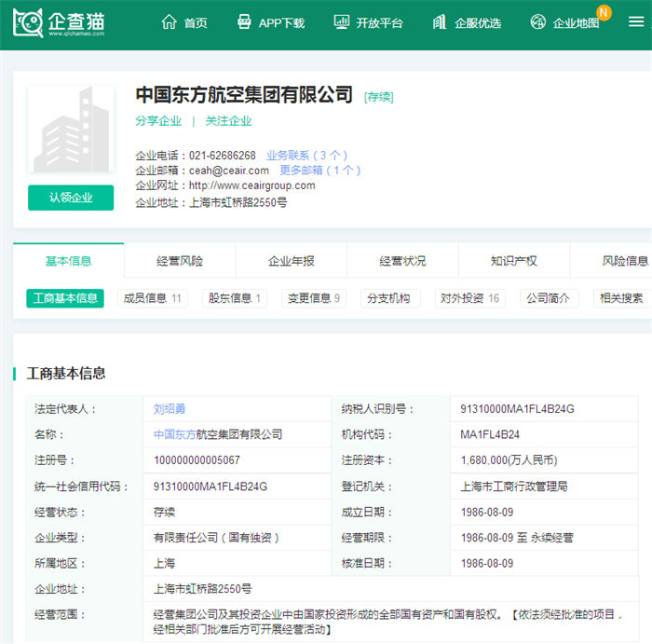Click the [存续] status tag
The width and height of the screenshot is (652, 644).
click(378, 97)
